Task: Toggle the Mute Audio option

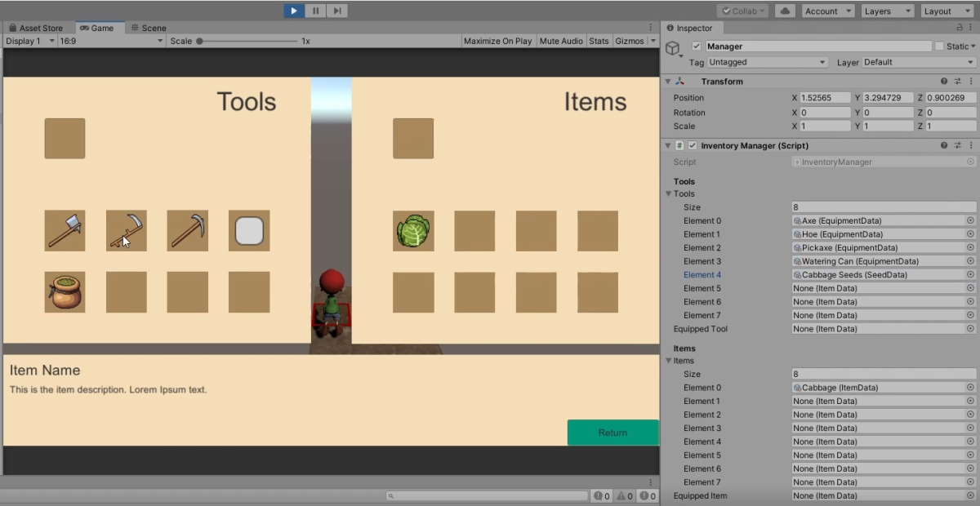Action: point(561,40)
